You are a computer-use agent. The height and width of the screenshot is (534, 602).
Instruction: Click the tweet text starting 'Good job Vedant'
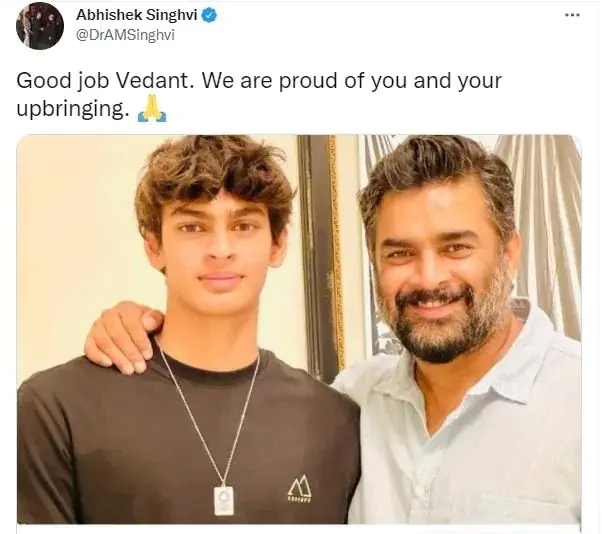tap(259, 95)
